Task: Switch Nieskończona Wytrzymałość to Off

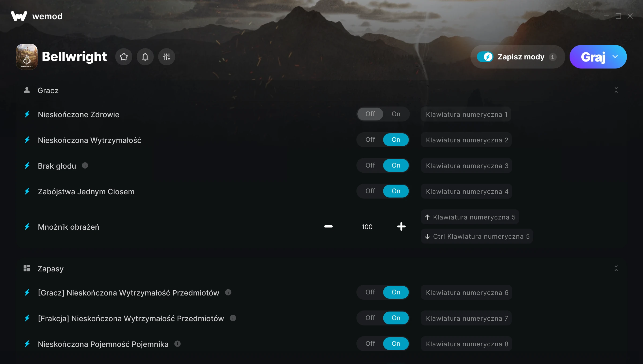Action: [370, 140]
